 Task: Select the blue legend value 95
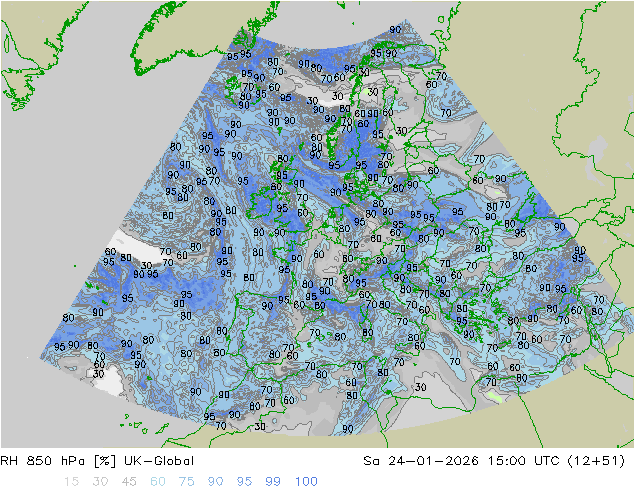coord(244,482)
